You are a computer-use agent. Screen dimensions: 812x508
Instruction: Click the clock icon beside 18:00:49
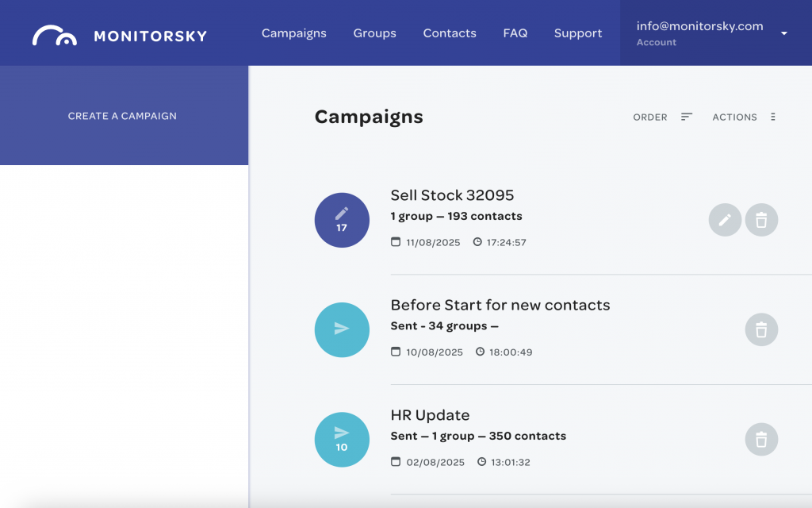point(480,352)
